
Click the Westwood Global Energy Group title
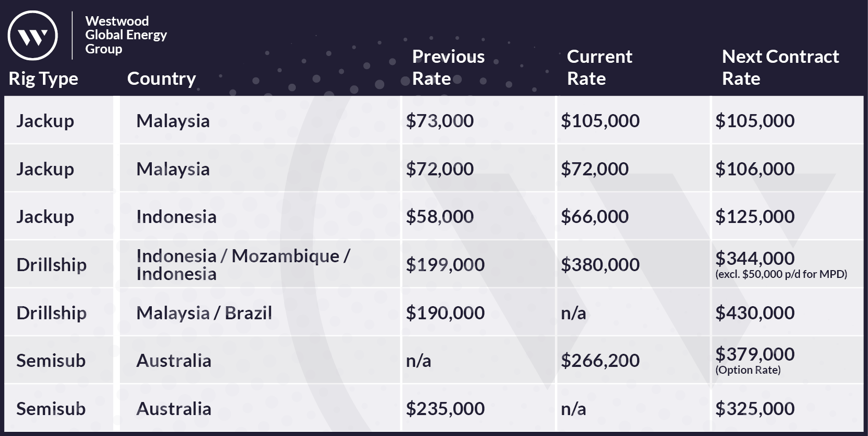[x=126, y=35]
